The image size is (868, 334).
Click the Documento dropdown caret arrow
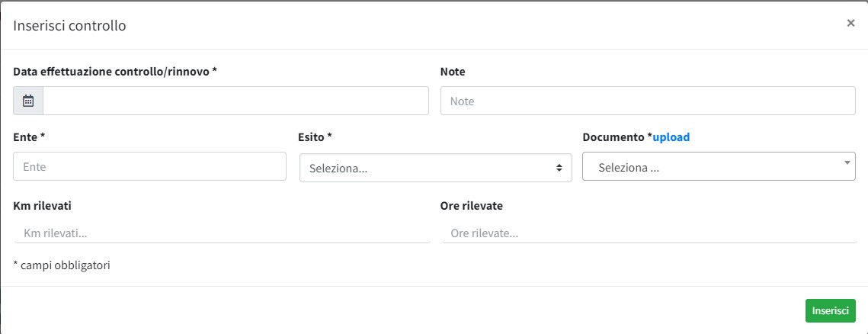pyautogui.click(x=847, y=162)
